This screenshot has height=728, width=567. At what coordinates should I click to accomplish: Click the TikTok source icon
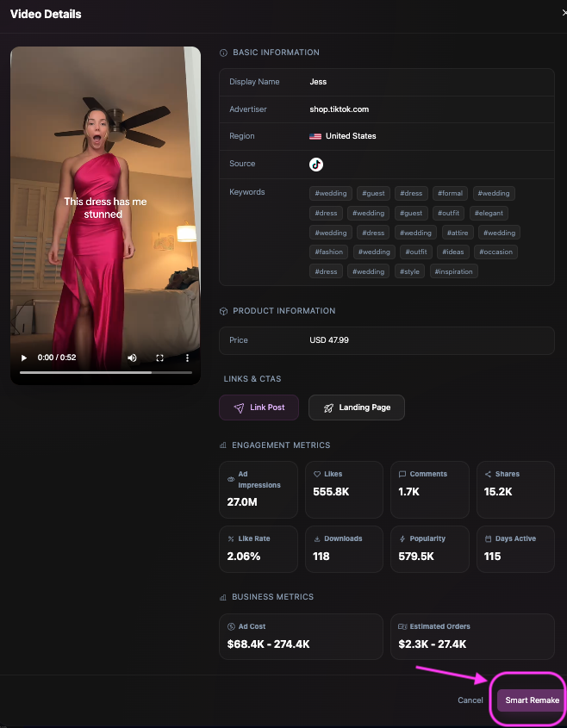click(316, 164)
